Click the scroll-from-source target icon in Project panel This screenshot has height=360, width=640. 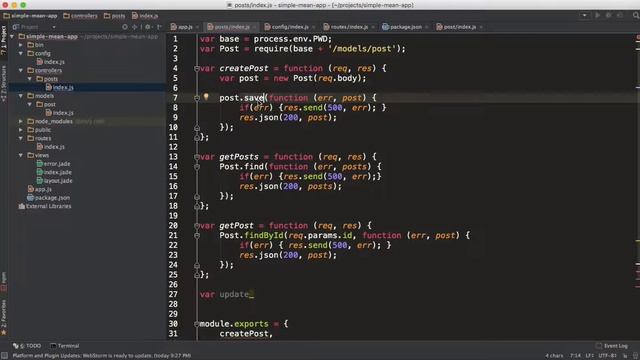(125, 27)
